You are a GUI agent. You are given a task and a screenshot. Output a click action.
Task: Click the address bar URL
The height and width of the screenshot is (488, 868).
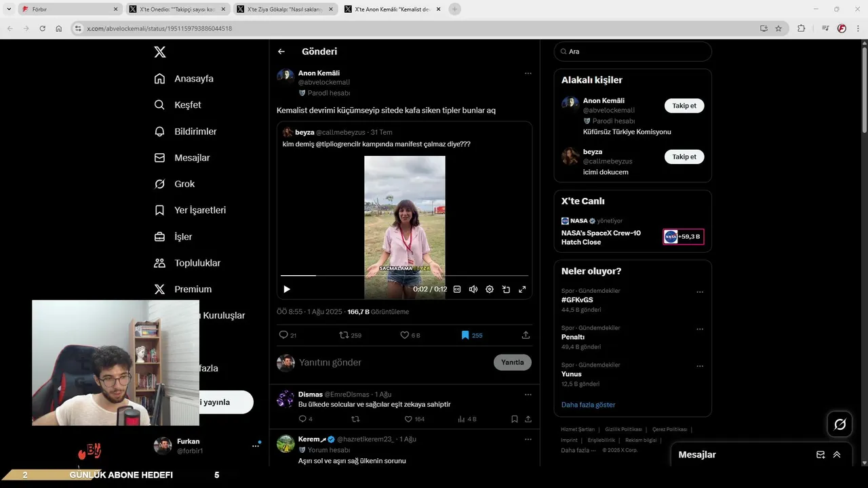tap(159, 28)
